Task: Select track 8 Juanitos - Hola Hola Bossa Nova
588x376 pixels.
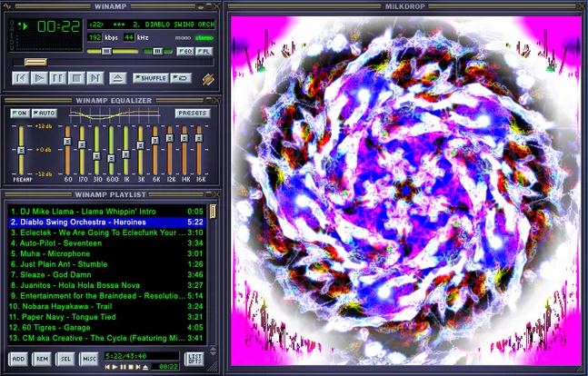Action: point(107,285)
